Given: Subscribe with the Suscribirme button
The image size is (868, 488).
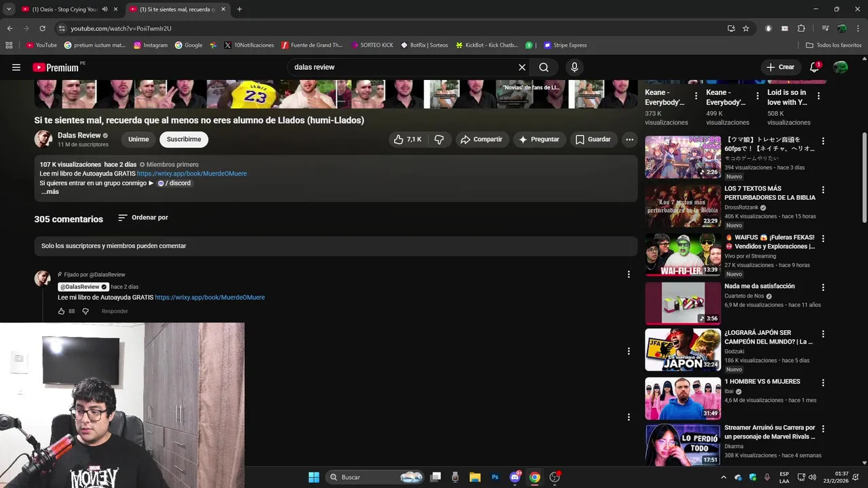Looking at the screenshot, I should point(184,140).
